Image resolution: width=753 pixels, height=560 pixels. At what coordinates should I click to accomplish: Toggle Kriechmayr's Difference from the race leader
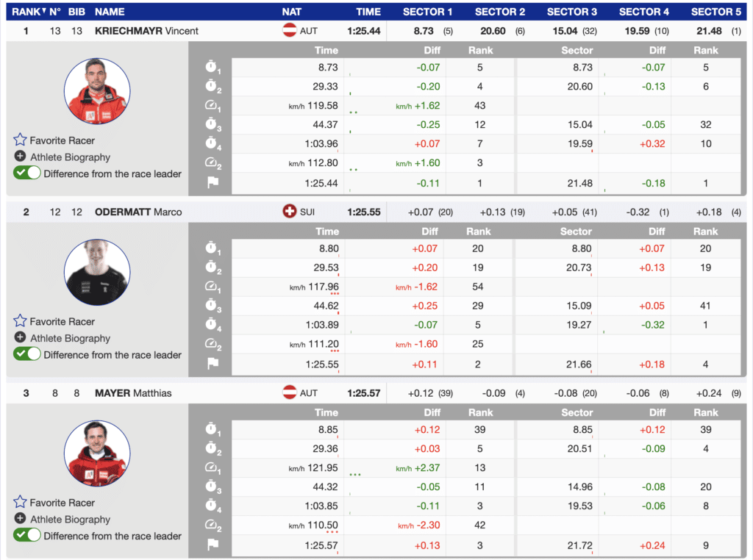(27, 174)
